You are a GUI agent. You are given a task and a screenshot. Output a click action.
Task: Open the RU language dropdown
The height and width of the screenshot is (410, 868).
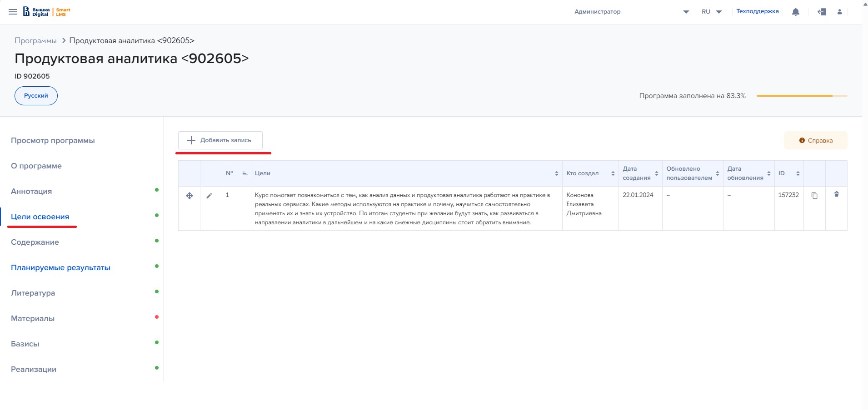pyautogui.click(x=712, y=12)
